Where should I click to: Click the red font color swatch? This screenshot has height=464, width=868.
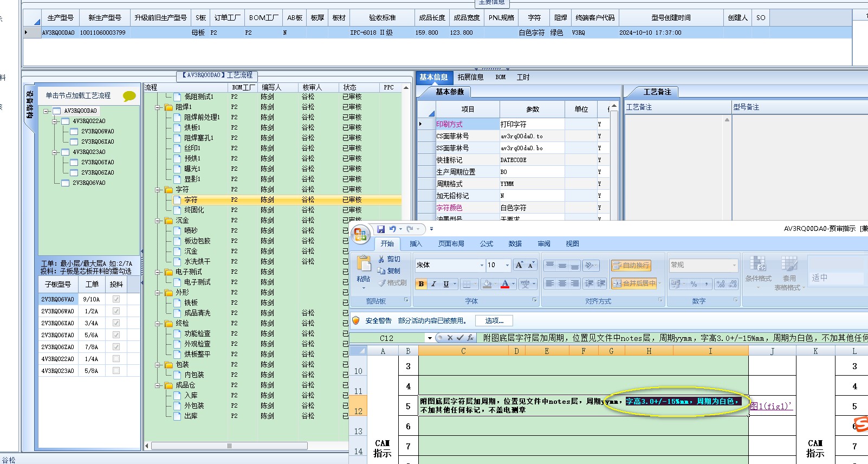(505, 283)
